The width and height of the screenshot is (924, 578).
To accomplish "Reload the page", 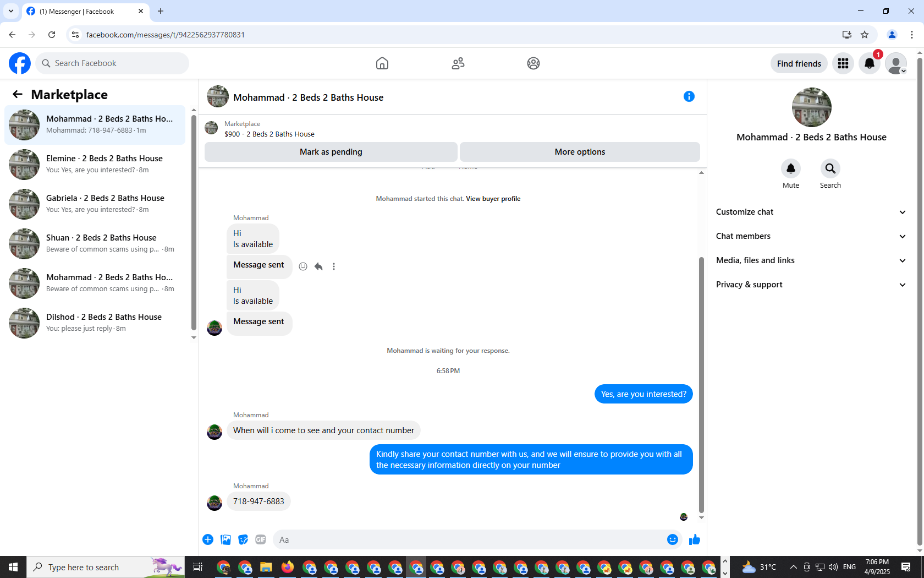I will 52,35.
